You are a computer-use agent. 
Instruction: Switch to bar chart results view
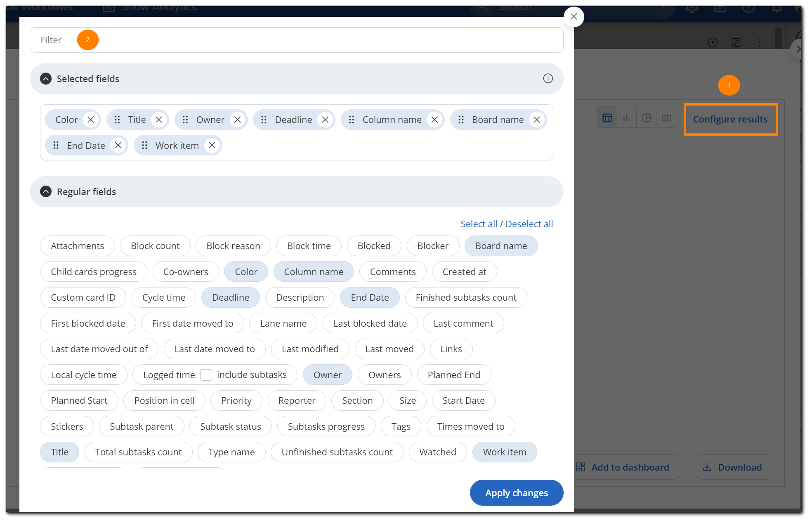coord(626,117)
